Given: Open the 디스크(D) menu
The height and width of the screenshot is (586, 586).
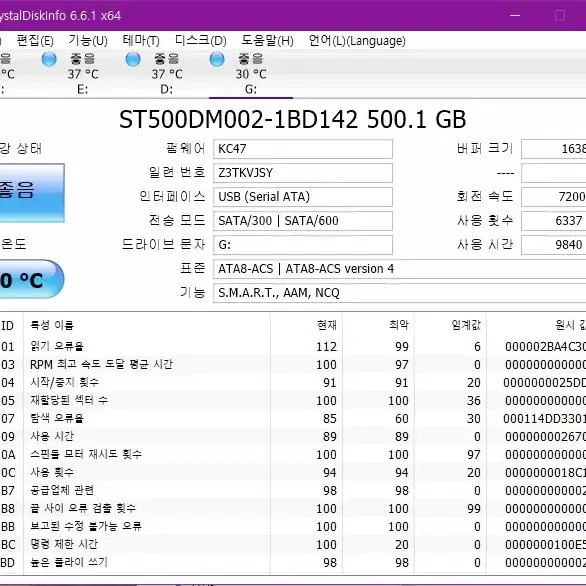Looking at the screenshot, I should coord(201,40).
